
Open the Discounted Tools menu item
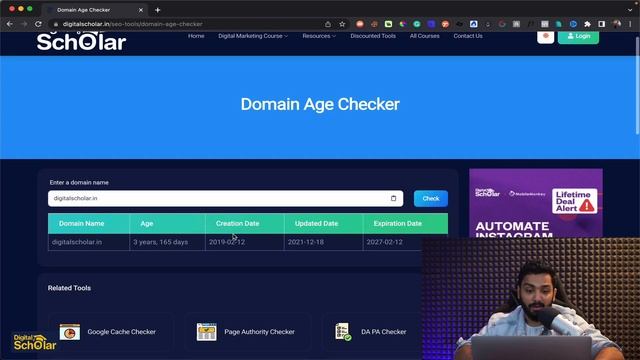[373, 36]
